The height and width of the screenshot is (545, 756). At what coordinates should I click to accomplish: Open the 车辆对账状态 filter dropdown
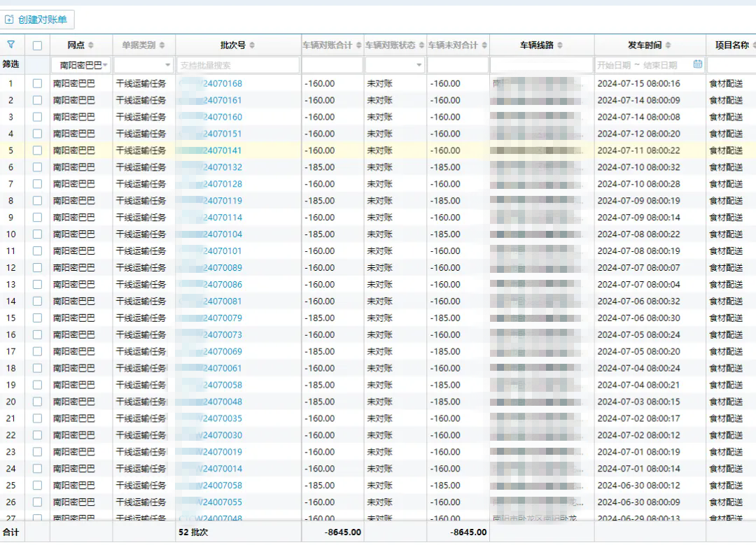coord(395,65)
